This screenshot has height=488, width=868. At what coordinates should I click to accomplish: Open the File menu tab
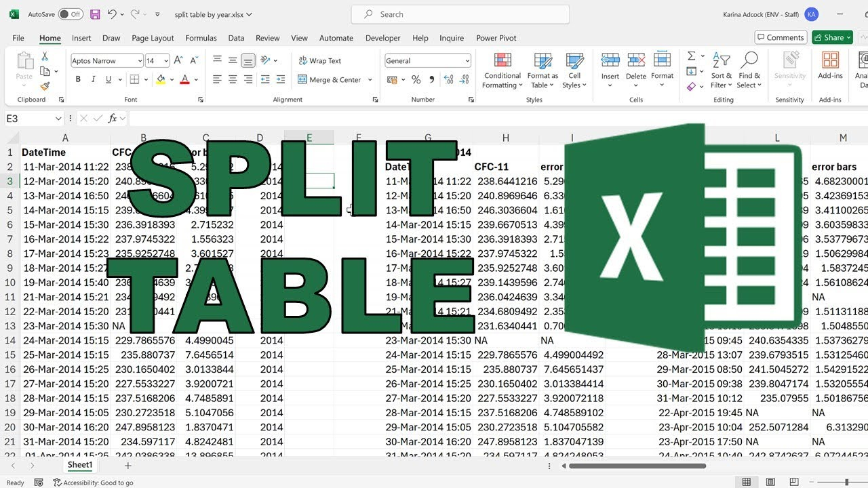(x=18, y=38)
